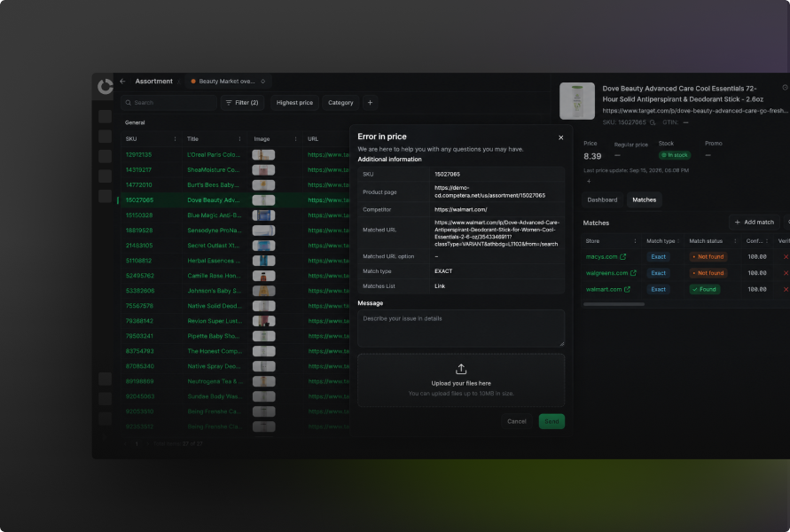Open walgreens.com external link icon

point(633,273)
